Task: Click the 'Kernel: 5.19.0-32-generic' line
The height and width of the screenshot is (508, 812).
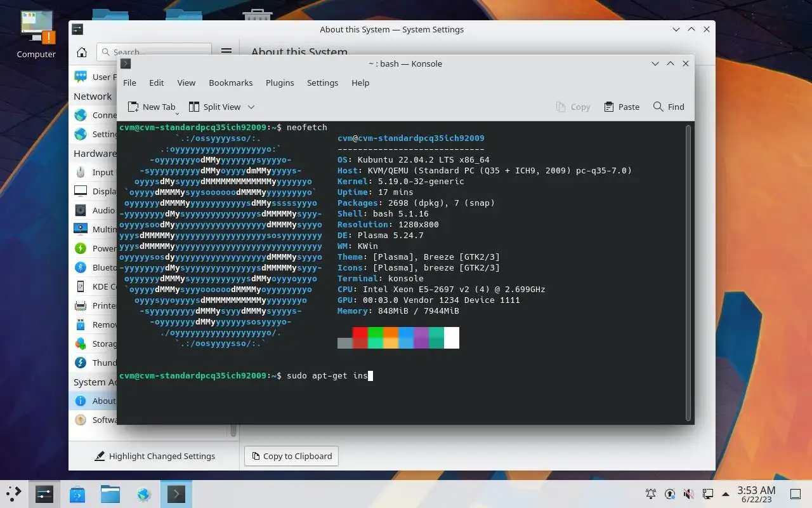Action: (400, 181)
